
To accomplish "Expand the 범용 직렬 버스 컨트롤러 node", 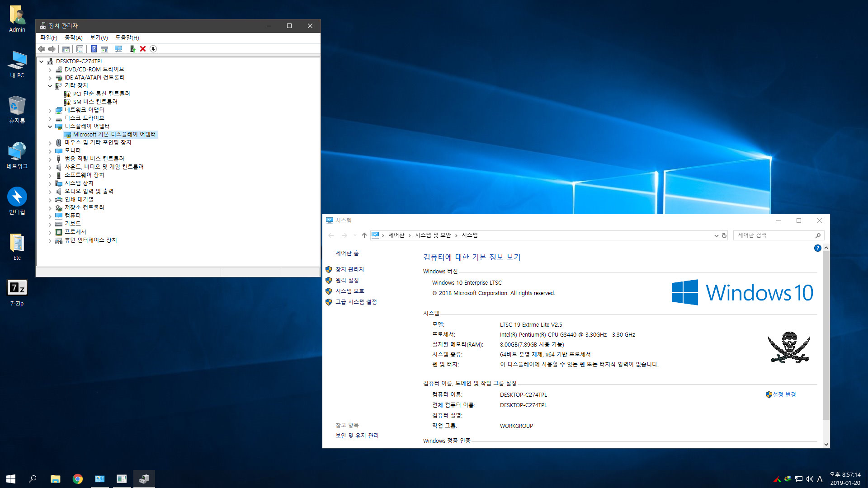I will pyautogui.click(x=50, y=159).
